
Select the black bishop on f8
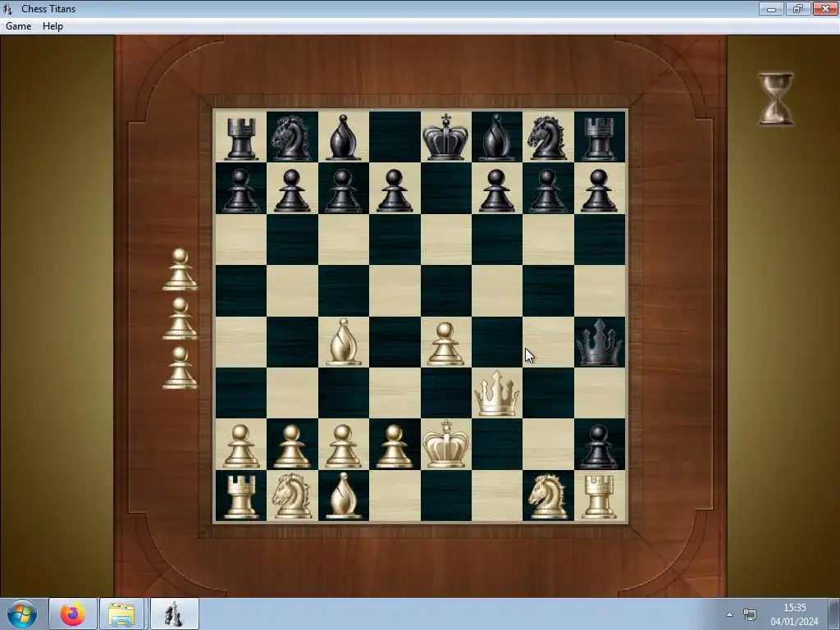click(x=497, y=137)
